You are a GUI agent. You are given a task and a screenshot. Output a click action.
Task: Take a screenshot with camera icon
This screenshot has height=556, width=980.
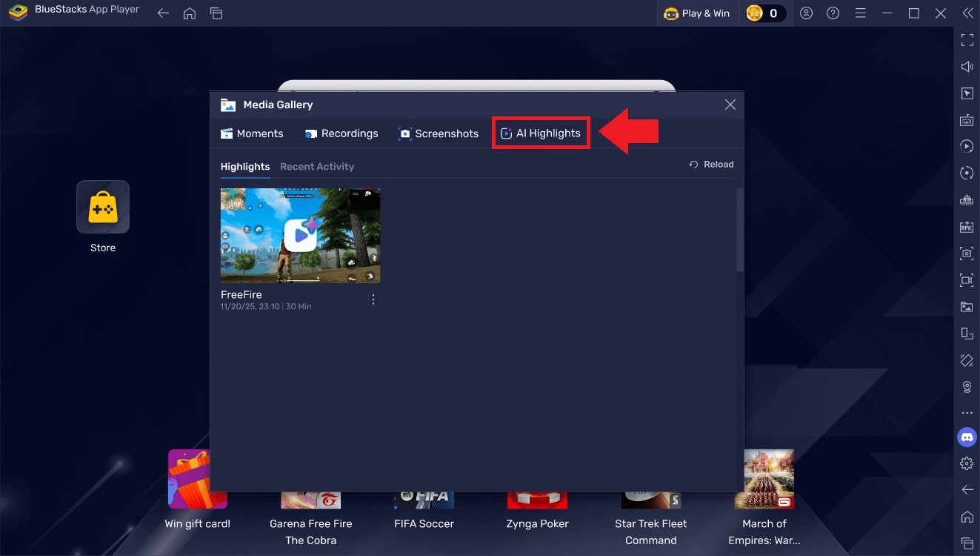tap(967, 254)
